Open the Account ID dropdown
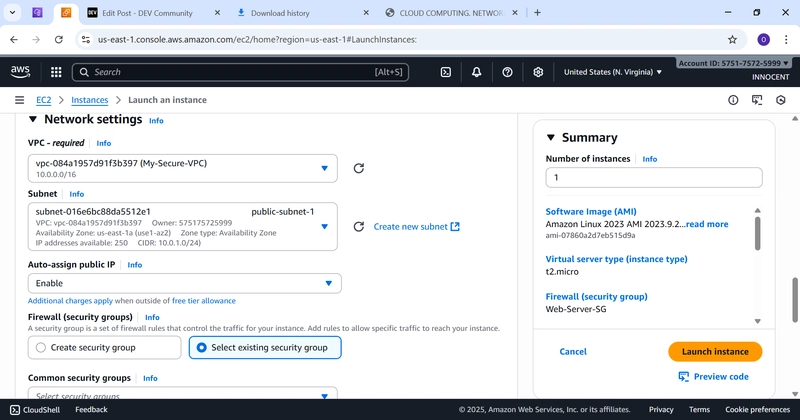800x420 pixels. (x=733, y=63)
